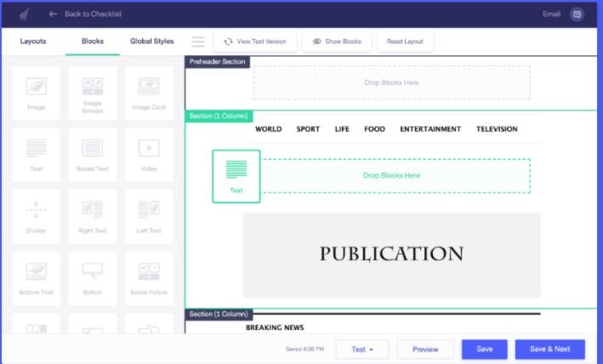
Task: Toggle Show Blocks visibility
Action: coord(337,42)
